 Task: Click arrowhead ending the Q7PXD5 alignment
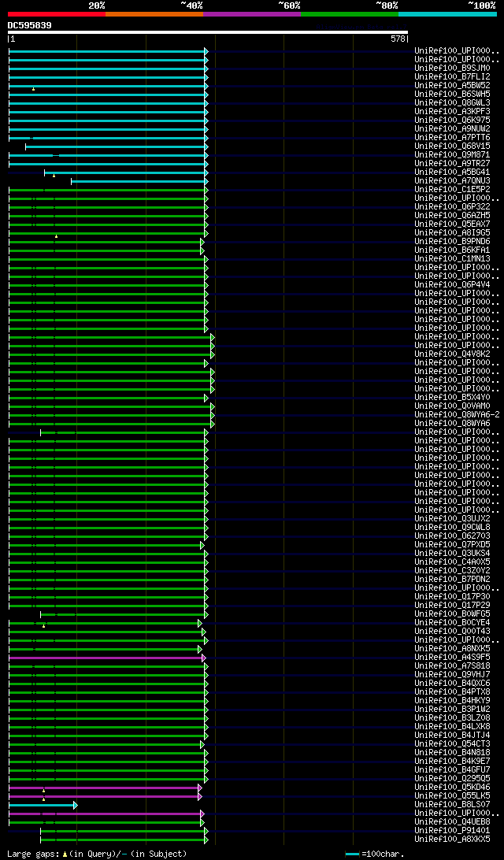(x=202, y=545)
